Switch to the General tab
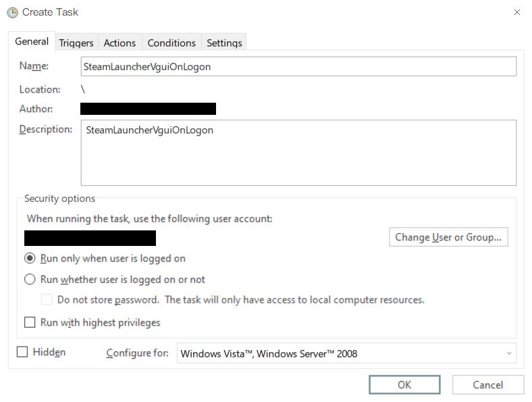Viewport: 532px width, 402px height. [x=32, y=41]
